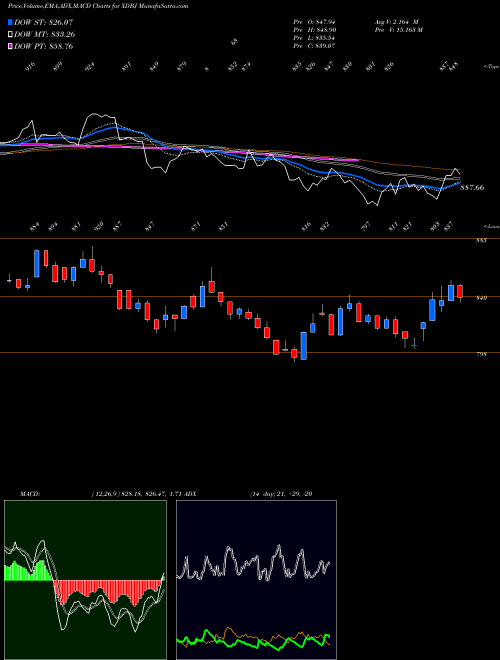Open the MACD histogram panel
Image resolution: width=500 pixels, height=660 pixels.
click(85, 580)
